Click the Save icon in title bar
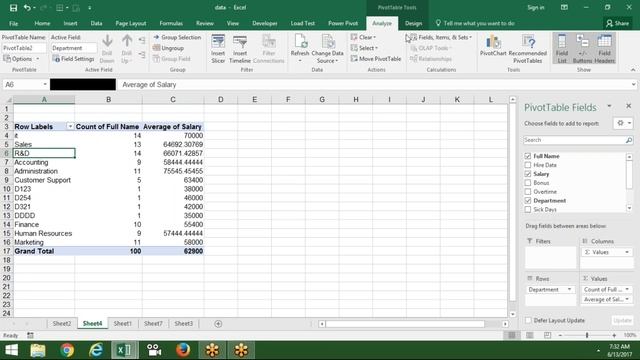Image resolution: width=640 pixels, height=360 pixels. click(13, 8)
